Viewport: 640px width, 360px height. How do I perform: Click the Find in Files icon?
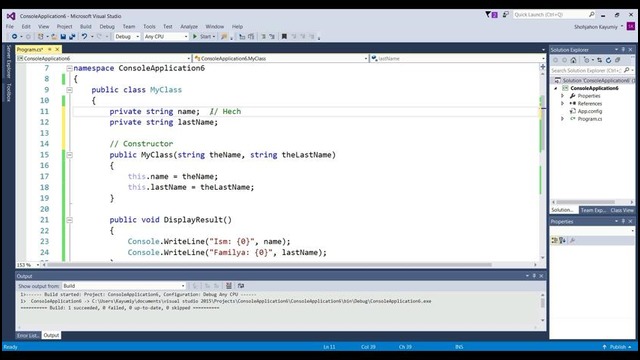pos(224,36)
